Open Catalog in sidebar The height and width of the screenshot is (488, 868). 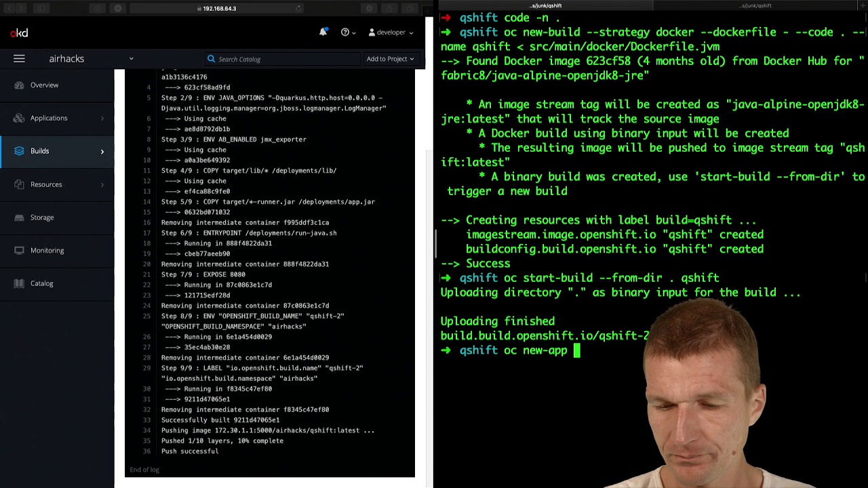57,283
